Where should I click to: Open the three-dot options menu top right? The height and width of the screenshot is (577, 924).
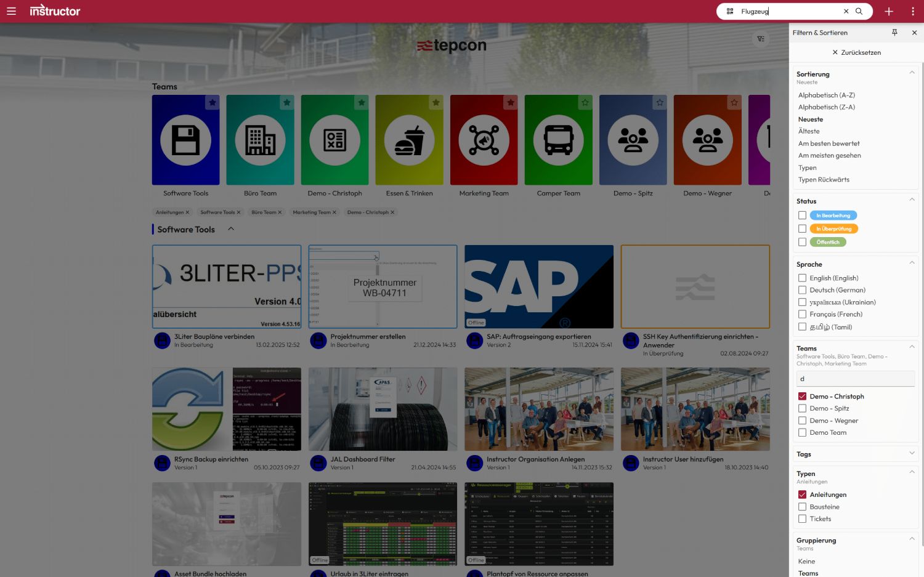914,11
